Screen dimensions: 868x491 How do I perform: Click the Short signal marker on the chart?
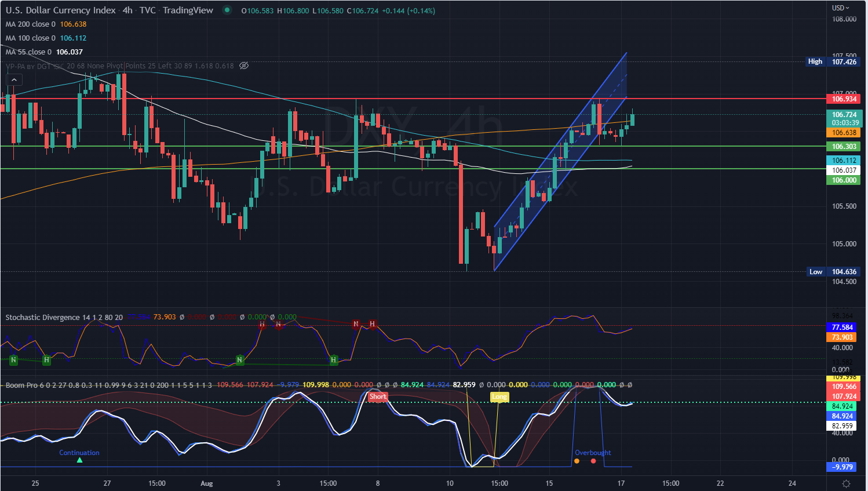[377, 397]
